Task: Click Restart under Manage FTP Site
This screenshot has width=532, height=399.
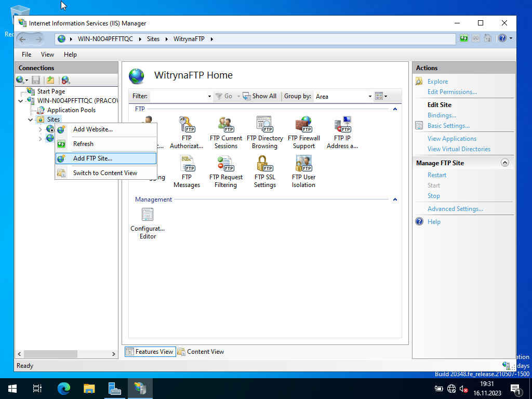Action: (x=436, y=175)
